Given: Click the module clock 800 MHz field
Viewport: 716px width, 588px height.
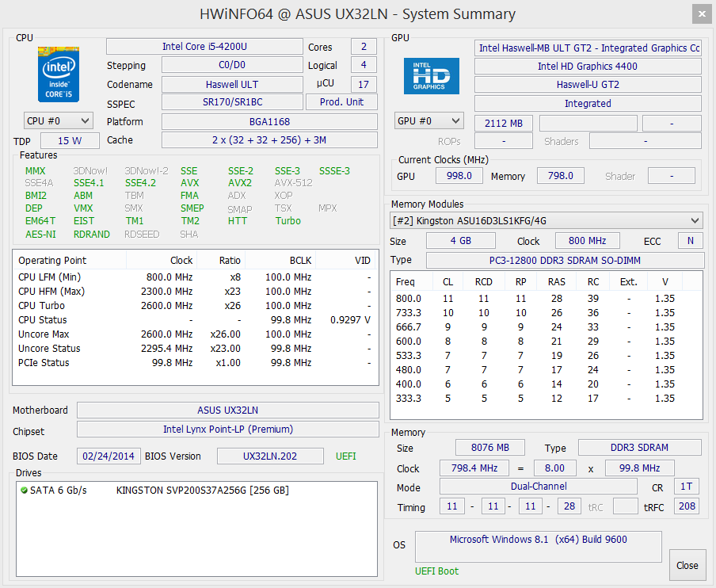Looking at the screenshot, I should coord(587,241).
